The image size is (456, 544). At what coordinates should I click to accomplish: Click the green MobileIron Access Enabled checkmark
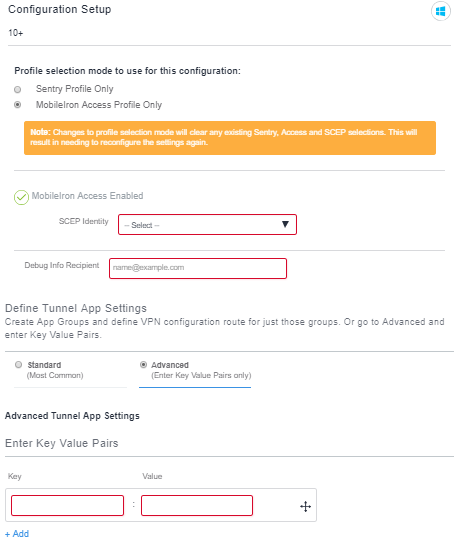pos(21,197)
